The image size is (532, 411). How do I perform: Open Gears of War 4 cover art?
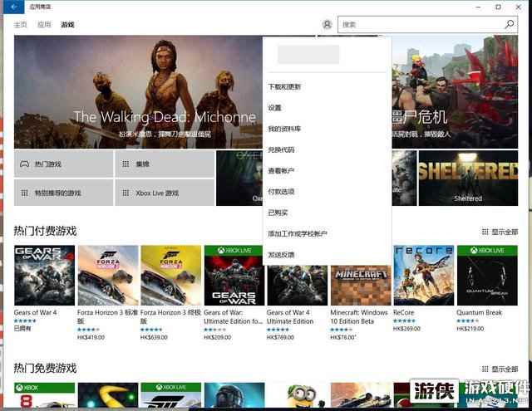tap(44, 276)
